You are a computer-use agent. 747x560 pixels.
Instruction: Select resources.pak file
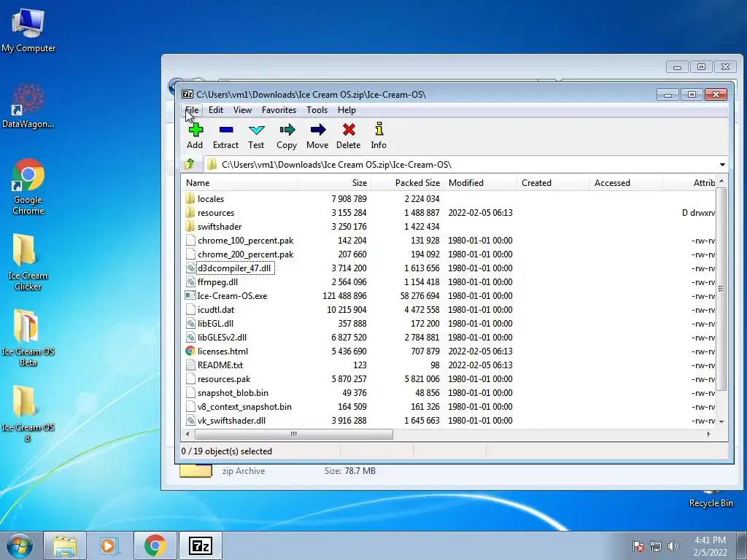224,379
